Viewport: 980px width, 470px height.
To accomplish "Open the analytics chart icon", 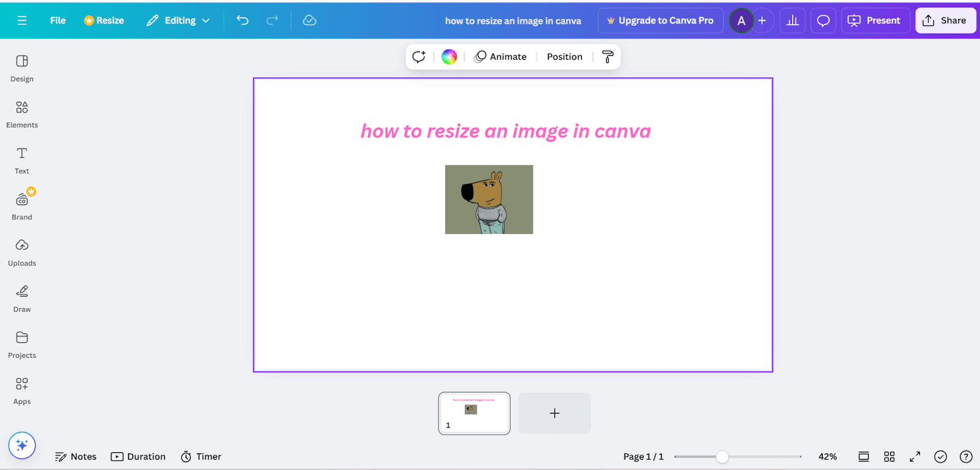I will tap(793, 21).
